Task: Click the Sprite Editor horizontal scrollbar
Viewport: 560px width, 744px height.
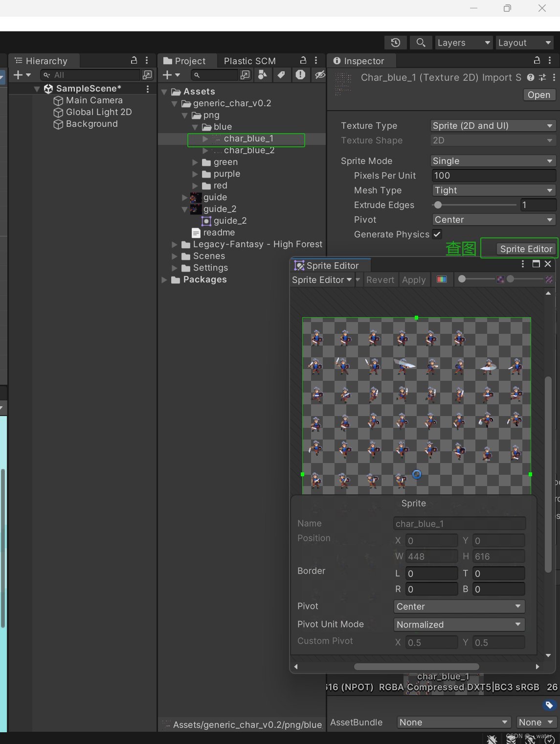Action: 417,667
